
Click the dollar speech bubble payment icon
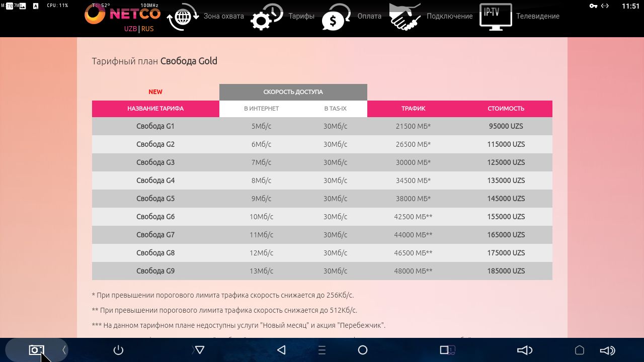(337, 17)
